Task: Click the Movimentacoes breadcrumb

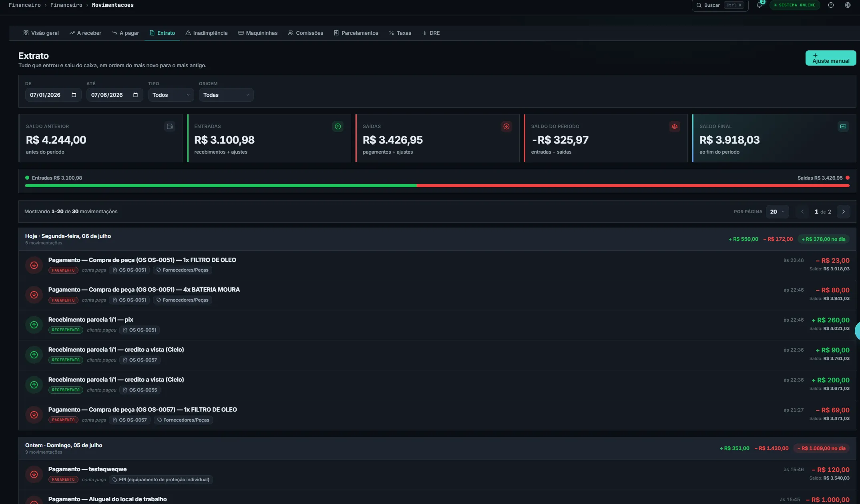Action: 113,5
